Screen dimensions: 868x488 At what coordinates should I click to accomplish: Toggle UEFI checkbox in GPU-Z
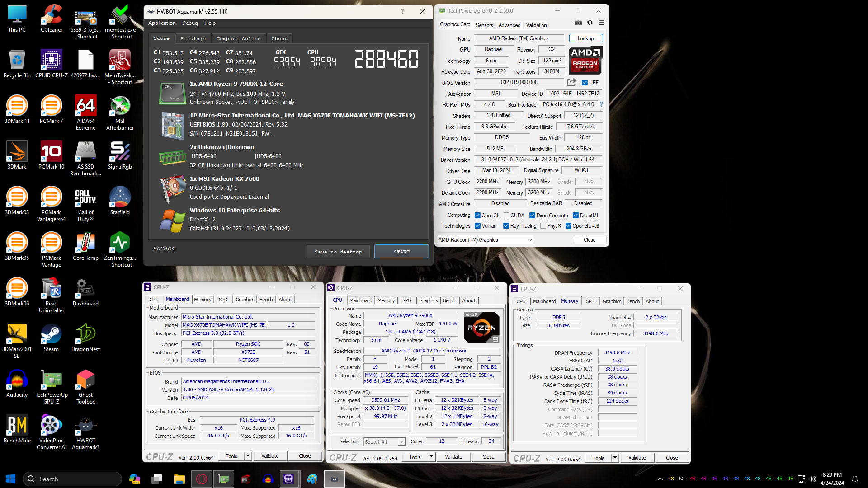pos(585,83)
